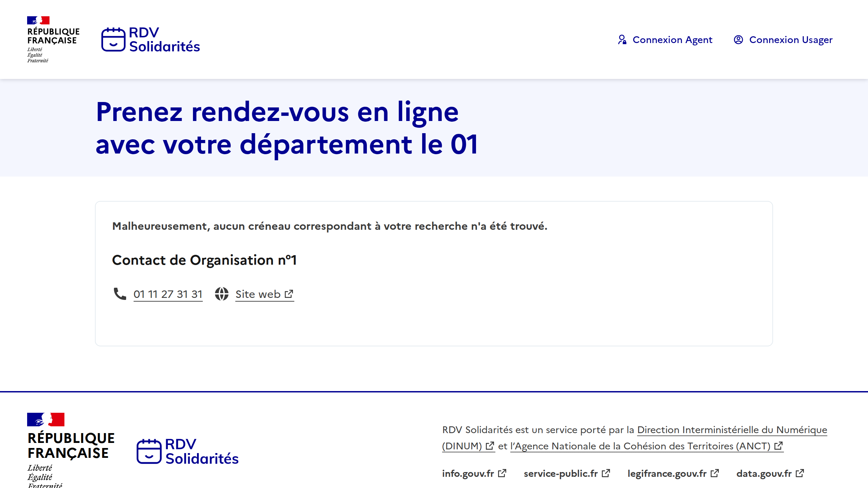Open Direction Interministérielle du Numérique link
The image size is (868, 488).
click(x=732, y=430)
